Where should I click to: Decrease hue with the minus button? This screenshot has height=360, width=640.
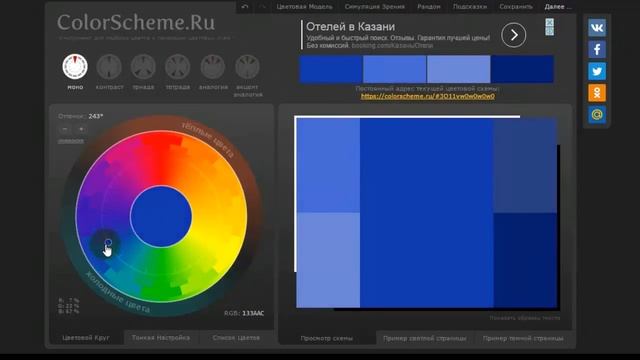(x=65, y=129)
